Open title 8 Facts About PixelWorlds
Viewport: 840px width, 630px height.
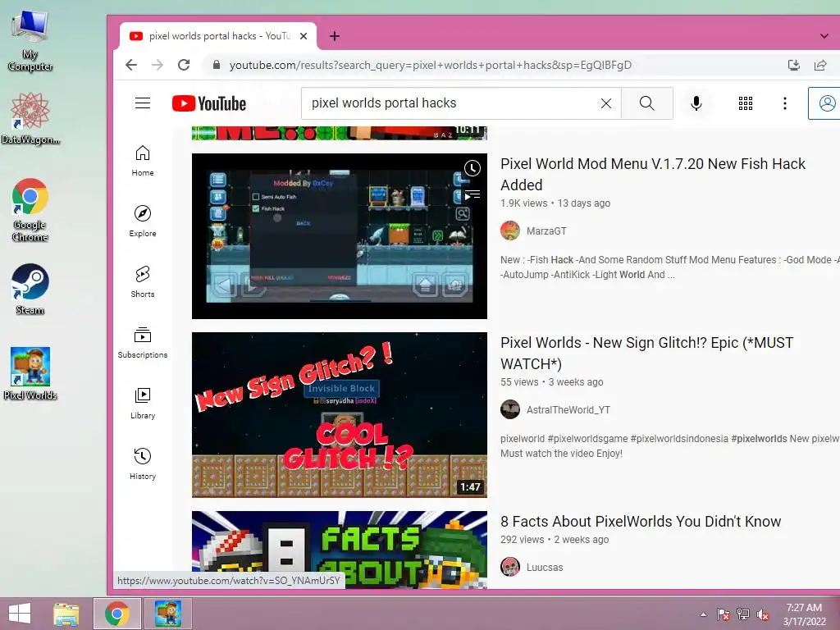tap(641, 521)
